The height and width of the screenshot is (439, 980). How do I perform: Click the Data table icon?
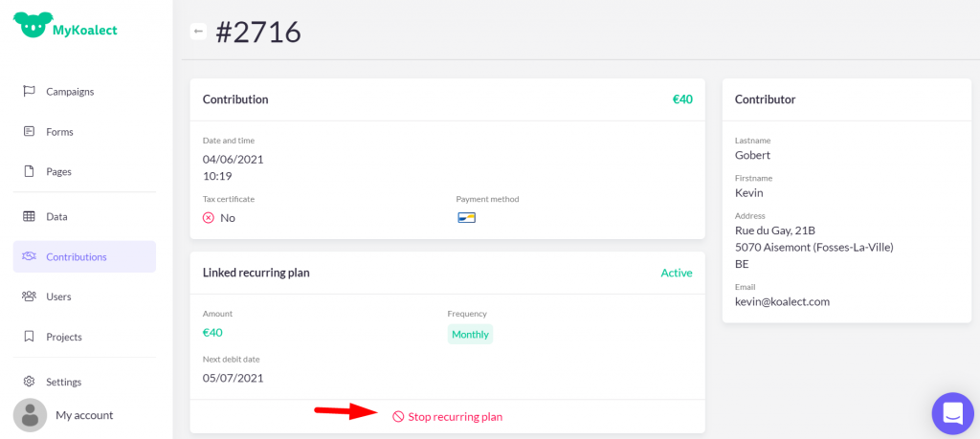point(29,216)
